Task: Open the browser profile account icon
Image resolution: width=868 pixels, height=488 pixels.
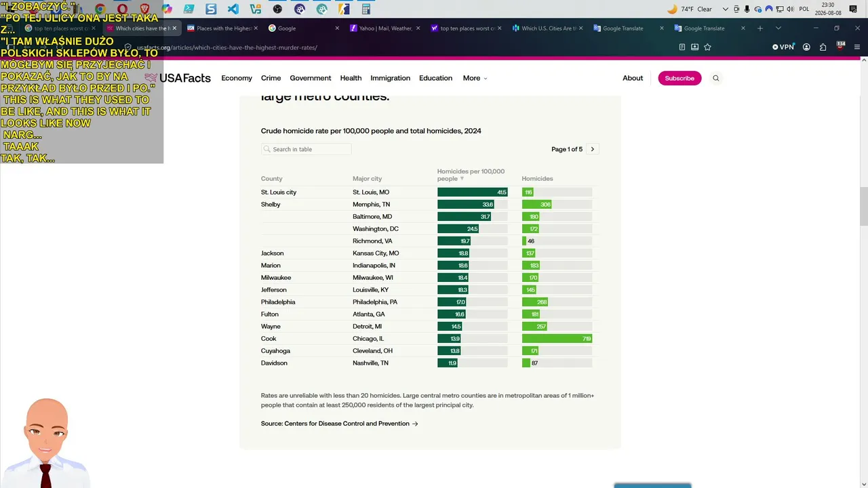Action: (x=806, y=47)
